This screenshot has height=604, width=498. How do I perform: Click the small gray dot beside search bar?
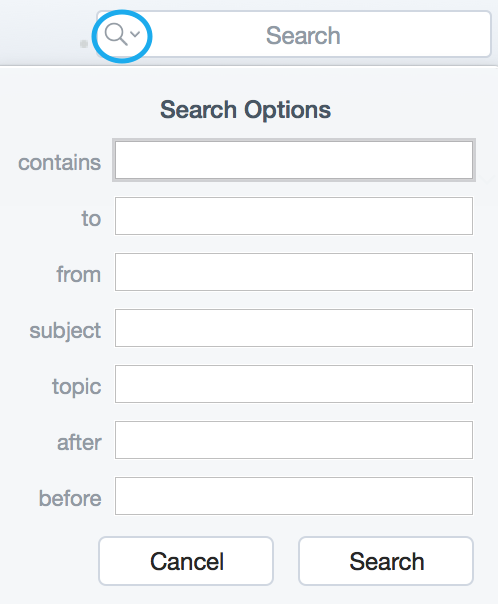coord(84,44)
